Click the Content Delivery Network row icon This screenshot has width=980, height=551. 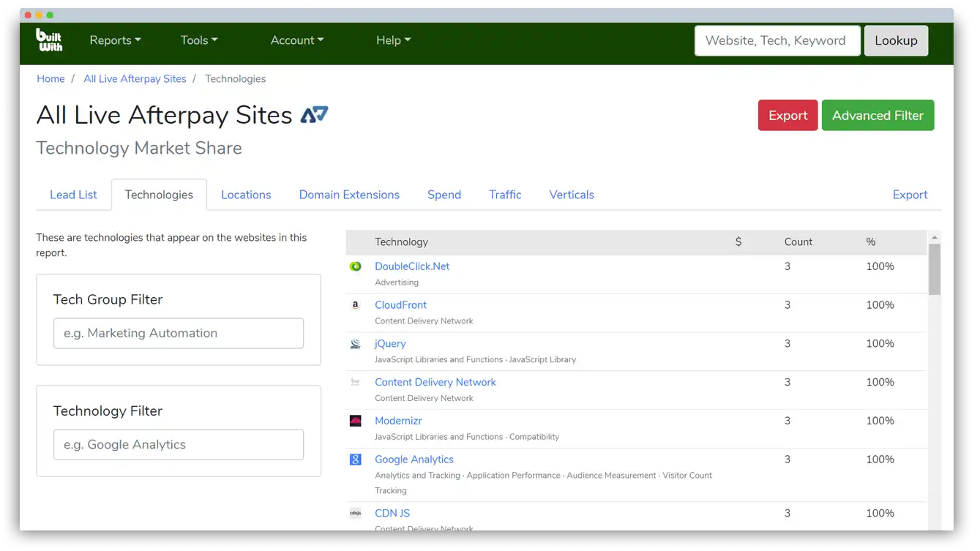[356, 382]
